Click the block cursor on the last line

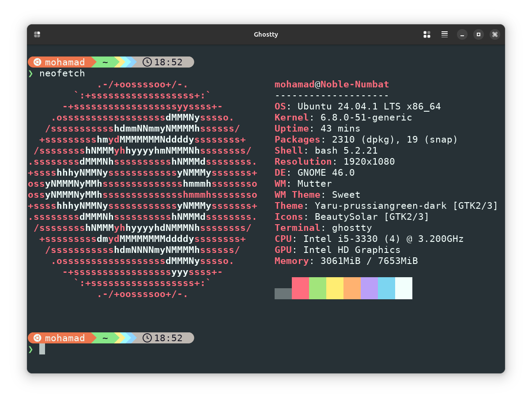(x=42, y=349)
